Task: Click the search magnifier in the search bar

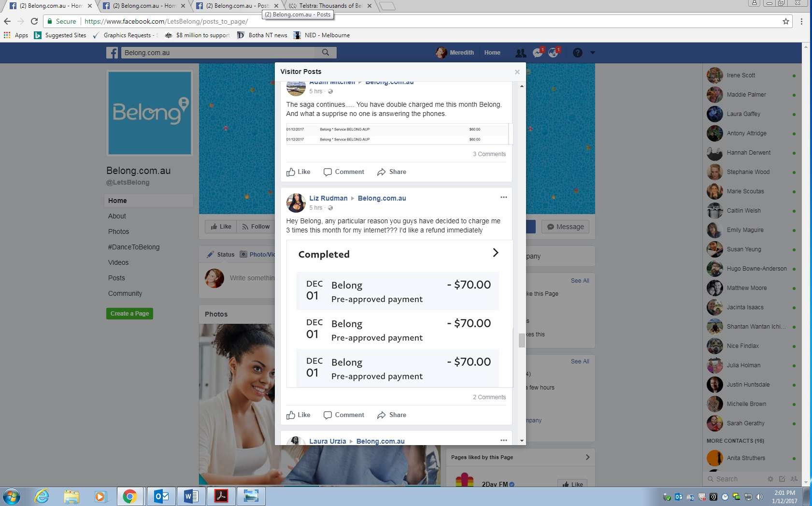Action: pyautogui.click(x=326, y=52)
